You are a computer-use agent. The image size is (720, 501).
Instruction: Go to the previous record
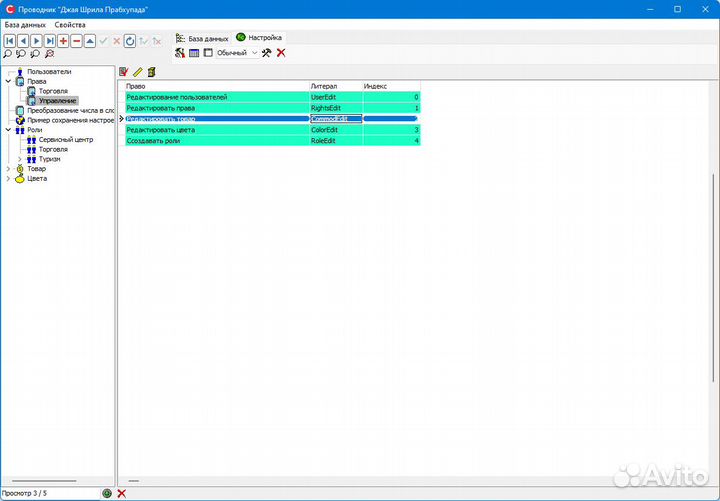23,41
